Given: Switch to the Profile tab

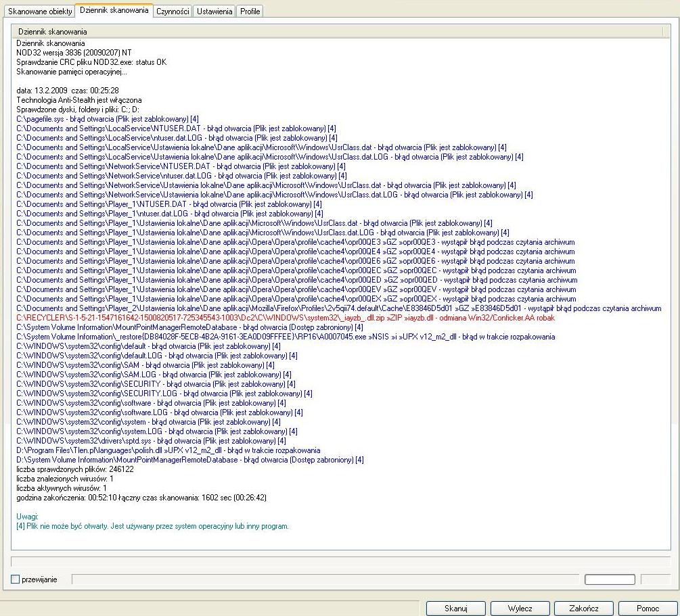Looking at the screenshot, I should 250,11.
